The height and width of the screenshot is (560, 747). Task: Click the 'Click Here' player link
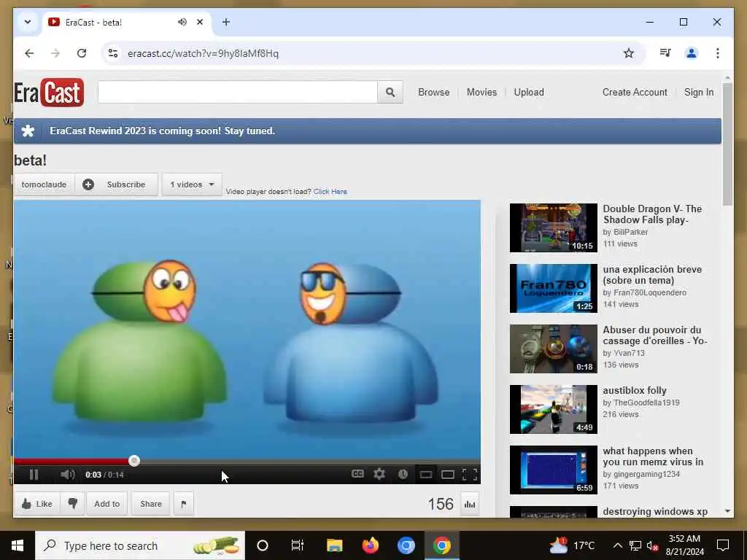(x=330, y=192)
